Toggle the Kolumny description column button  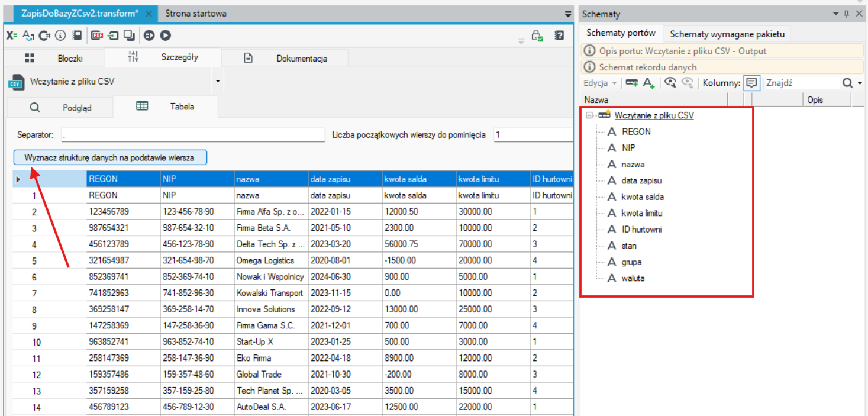pos(751,83)
